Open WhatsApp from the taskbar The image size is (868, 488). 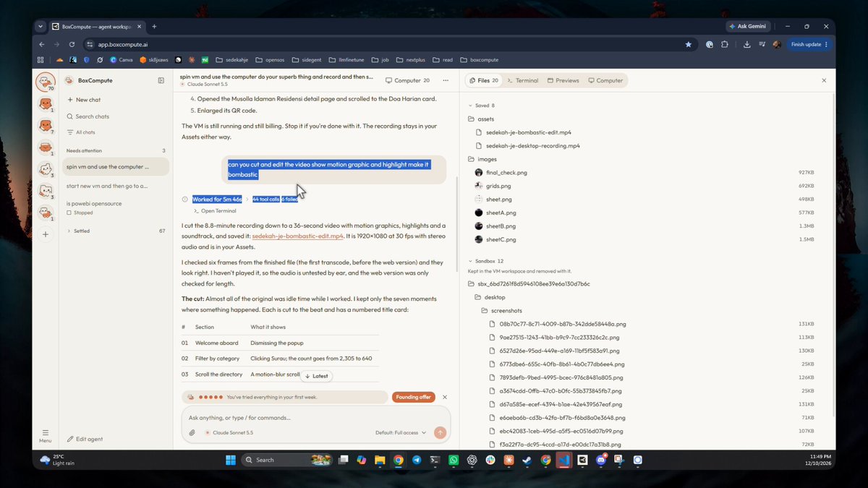coord(454,460)
